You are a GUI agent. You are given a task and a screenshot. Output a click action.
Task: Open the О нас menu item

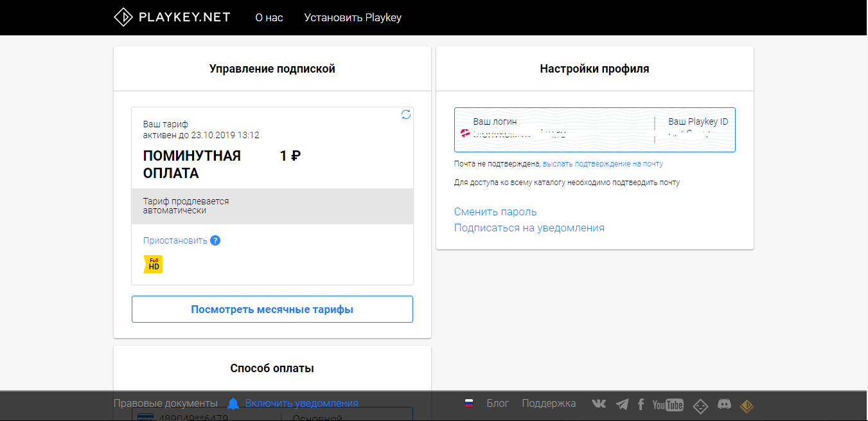(x=269, y=17)
